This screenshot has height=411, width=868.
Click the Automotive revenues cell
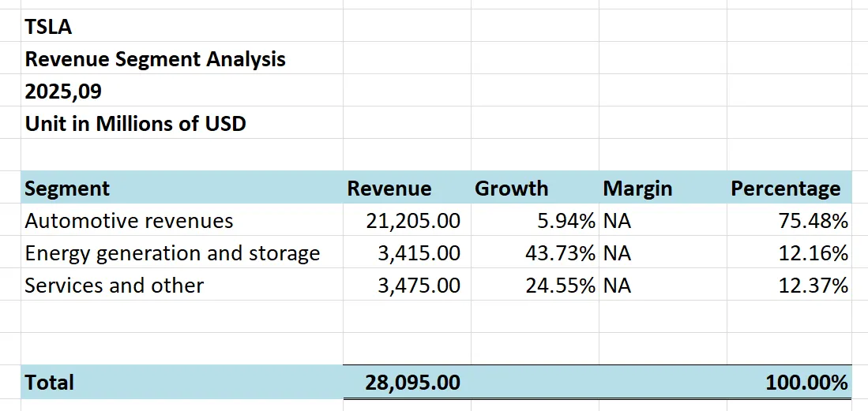[x=182, y=220]
